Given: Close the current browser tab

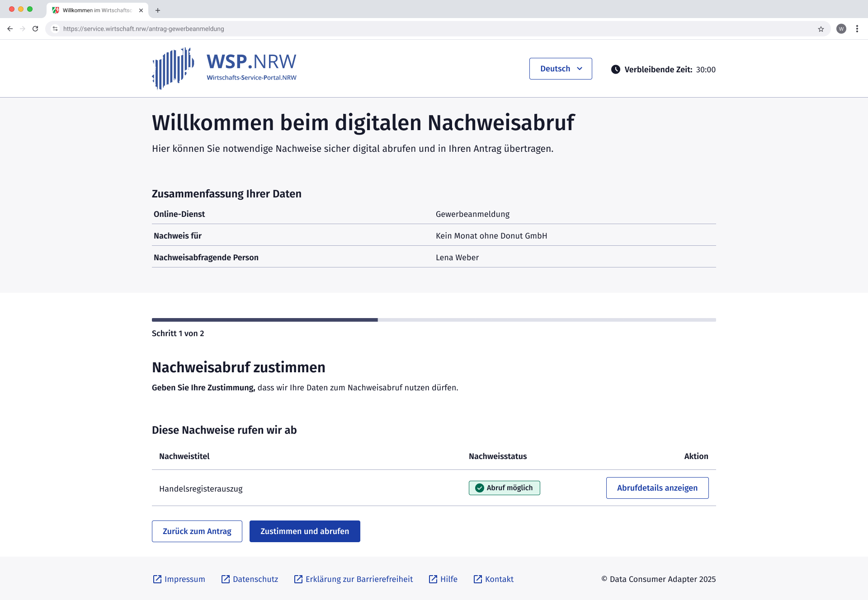Looking at the screenshot, I should (x=141, y=10).
